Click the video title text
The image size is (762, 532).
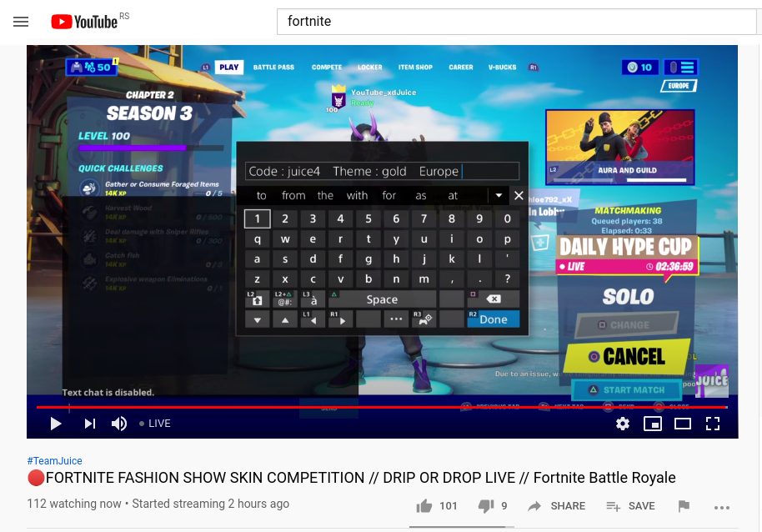click(351, 478)
